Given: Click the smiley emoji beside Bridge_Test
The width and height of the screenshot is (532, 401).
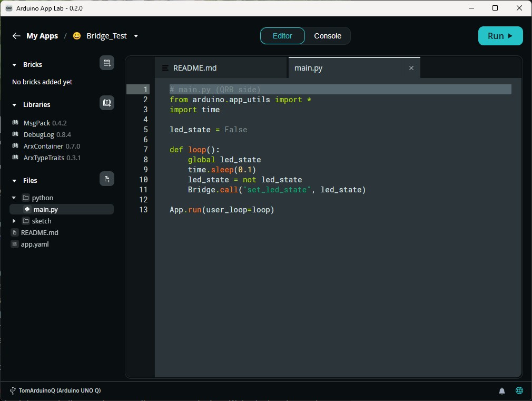Looking at the screenshot, I should [76, 36].
